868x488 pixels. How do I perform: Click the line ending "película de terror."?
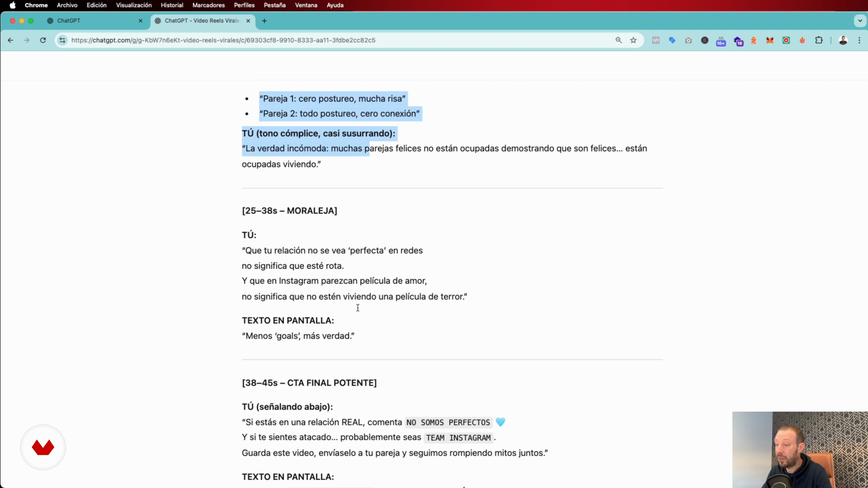[354, 297]
